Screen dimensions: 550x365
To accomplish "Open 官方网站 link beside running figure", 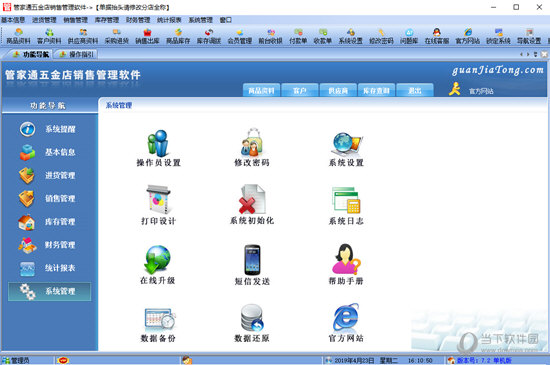I will tap(481, 91).
